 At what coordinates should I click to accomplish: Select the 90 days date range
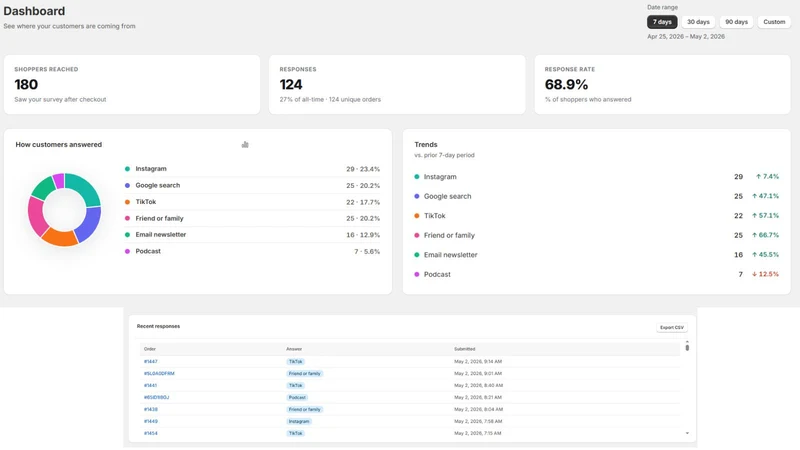pyautogui.click(x=736, y=22)
